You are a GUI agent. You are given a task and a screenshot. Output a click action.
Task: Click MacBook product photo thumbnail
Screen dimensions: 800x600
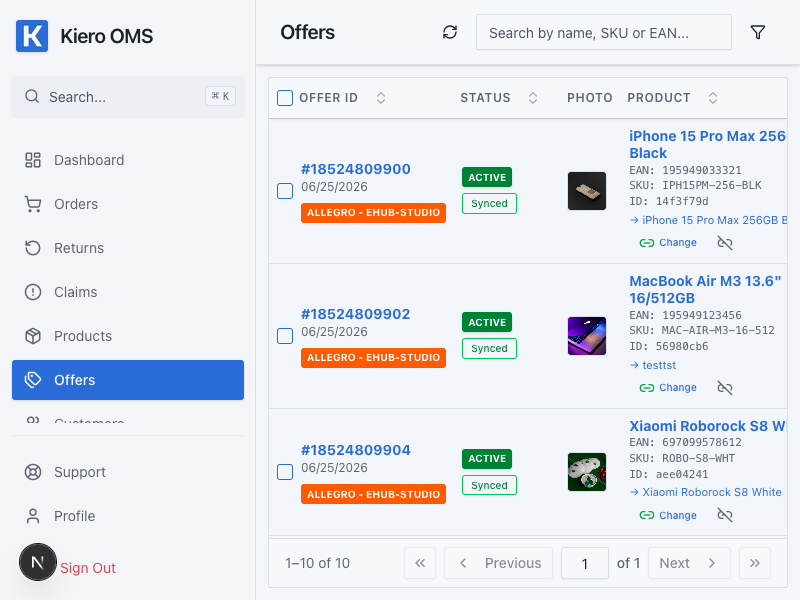[x=587, y=336]
